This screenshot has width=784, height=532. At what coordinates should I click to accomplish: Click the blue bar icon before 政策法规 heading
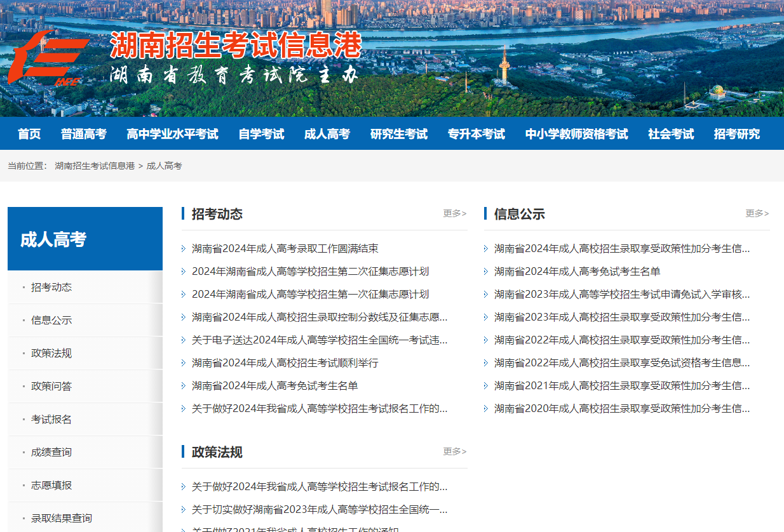(184, 451)
